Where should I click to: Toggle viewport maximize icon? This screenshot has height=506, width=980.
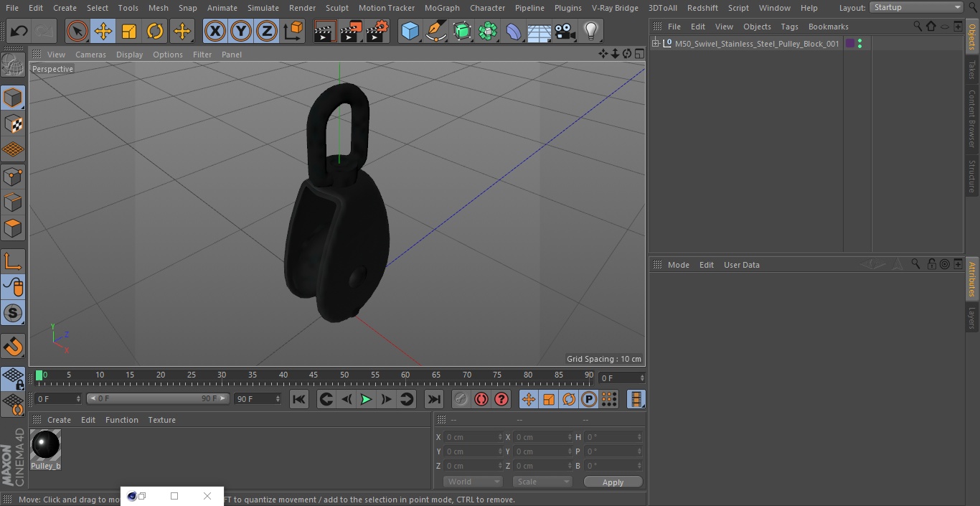639,54
